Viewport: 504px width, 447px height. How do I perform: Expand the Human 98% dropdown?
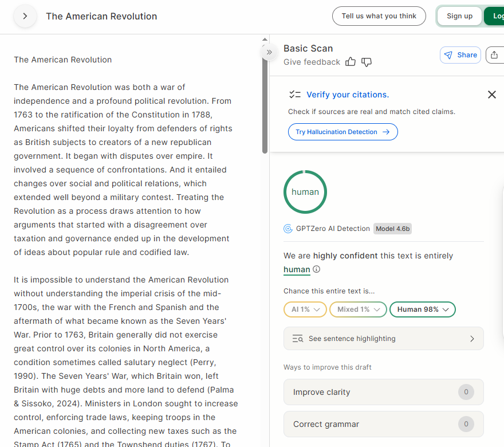tap(422, 309)
